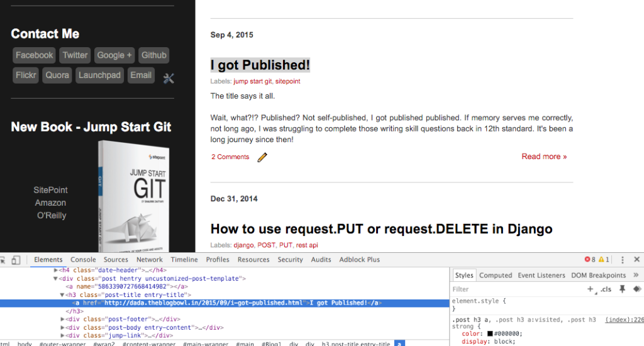644x346 pixels.
Task: Click the black #000000 color swatch
Action: (x=490, y=333)
